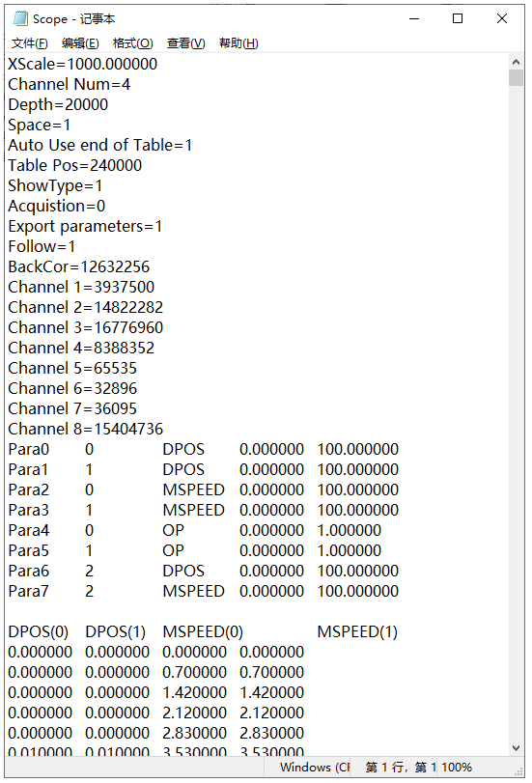
Task: Open the 帮助(H) menu
Action: pyautogui.click(x=238, y=43)
